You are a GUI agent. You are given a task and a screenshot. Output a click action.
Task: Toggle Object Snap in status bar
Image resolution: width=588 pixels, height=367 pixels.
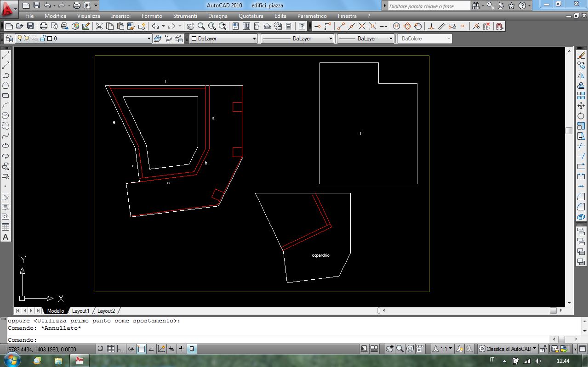coord(141,349)
